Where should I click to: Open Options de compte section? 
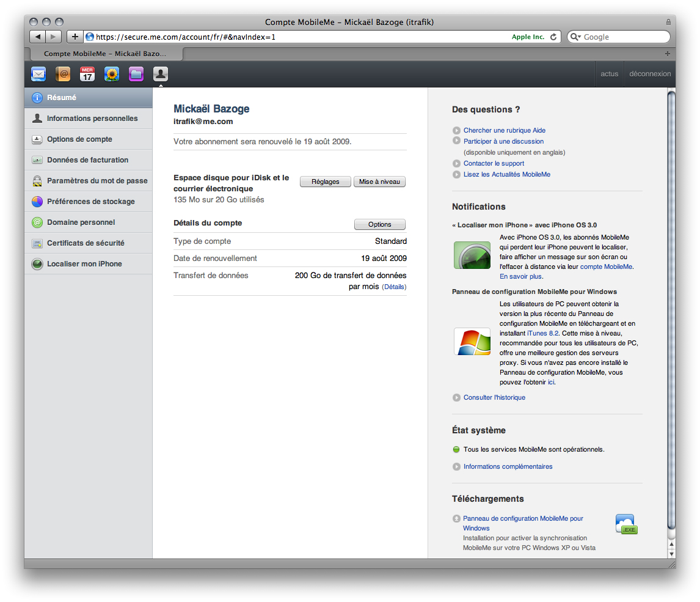(89, 139)
